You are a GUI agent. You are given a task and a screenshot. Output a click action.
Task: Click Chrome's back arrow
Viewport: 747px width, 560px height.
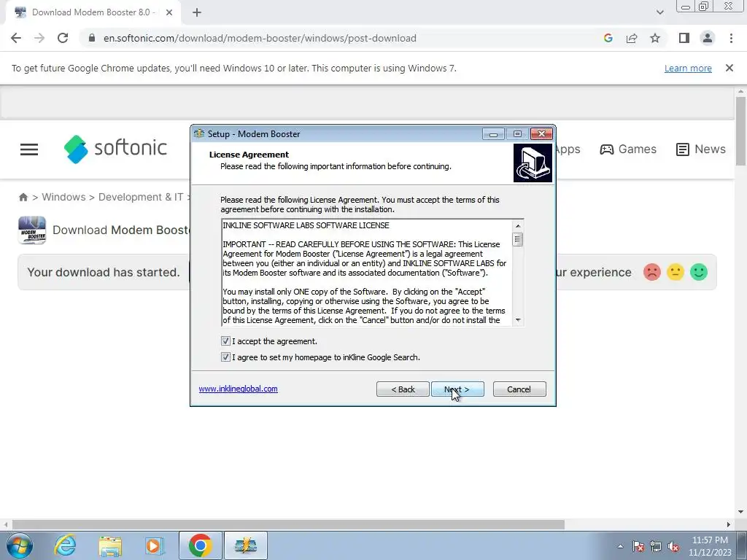[x=16, y=38]
